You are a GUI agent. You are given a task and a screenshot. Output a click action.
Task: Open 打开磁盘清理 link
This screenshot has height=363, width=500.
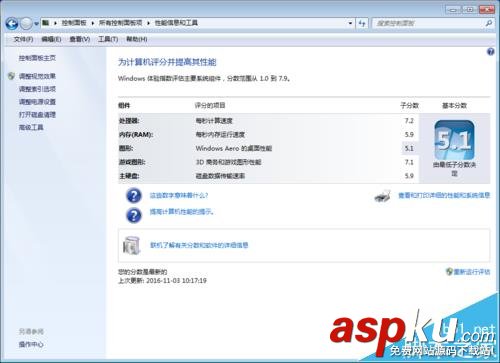37,115
